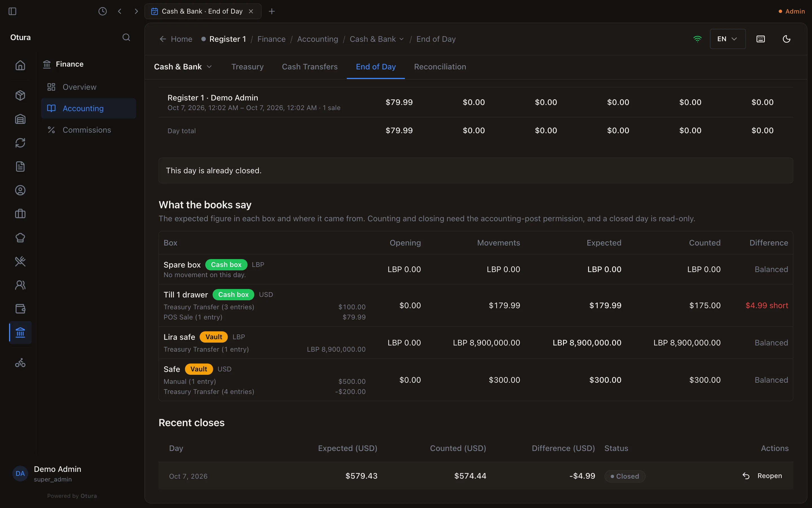Click 'Treasury Transfer (3 entries)' line
Viewport: 812px width, 508px height.
[x=209, y=307]
